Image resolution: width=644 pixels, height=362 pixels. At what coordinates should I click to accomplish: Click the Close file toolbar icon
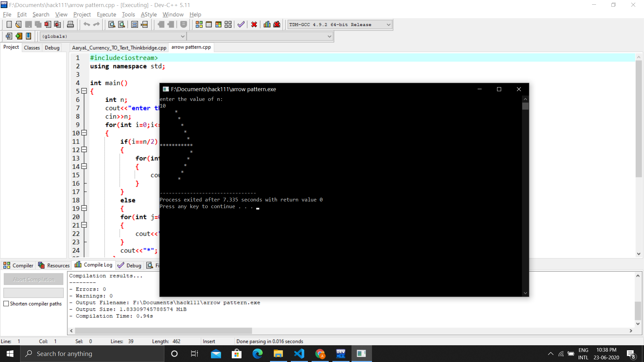coord(48,24)
